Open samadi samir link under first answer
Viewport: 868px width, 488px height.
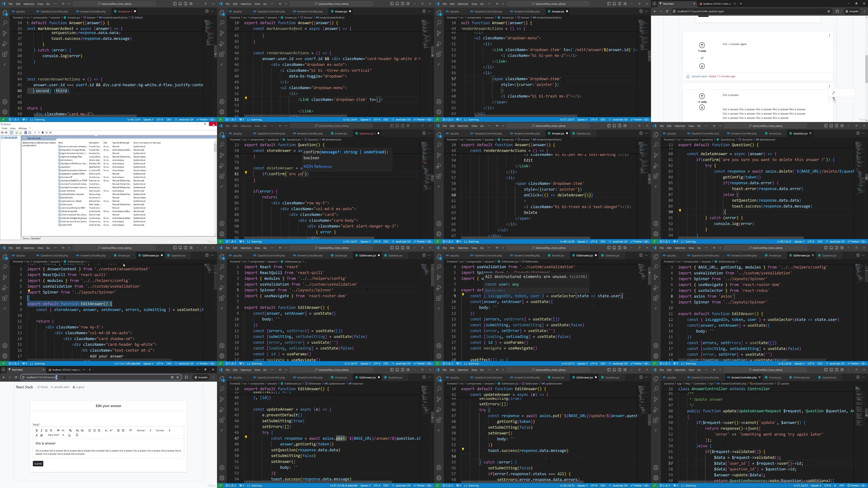(700, 76)
